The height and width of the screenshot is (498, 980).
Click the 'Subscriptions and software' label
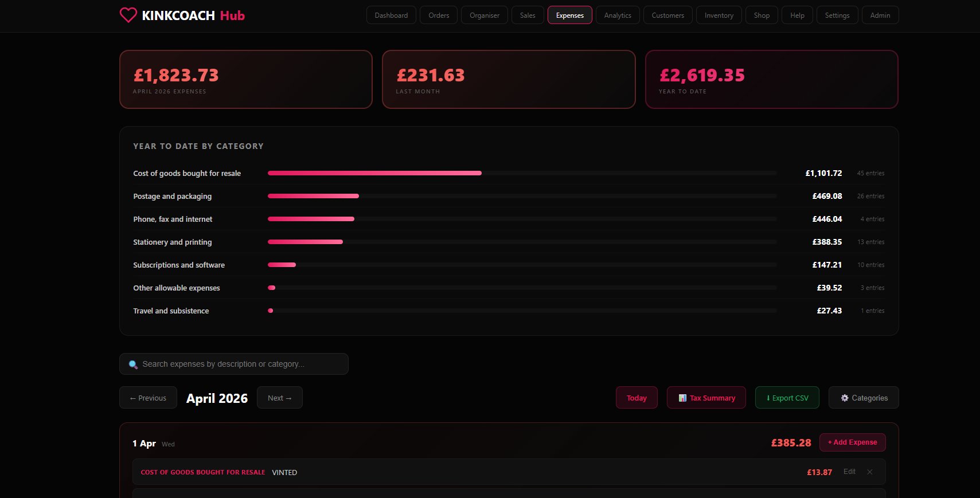click(x=179, y=265)
